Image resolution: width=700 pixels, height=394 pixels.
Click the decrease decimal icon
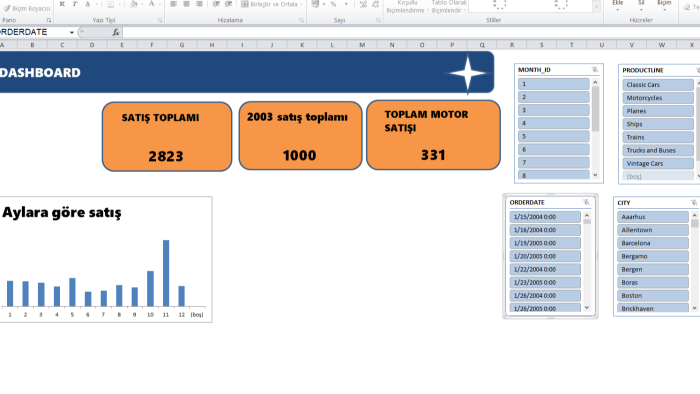(375, 4)
